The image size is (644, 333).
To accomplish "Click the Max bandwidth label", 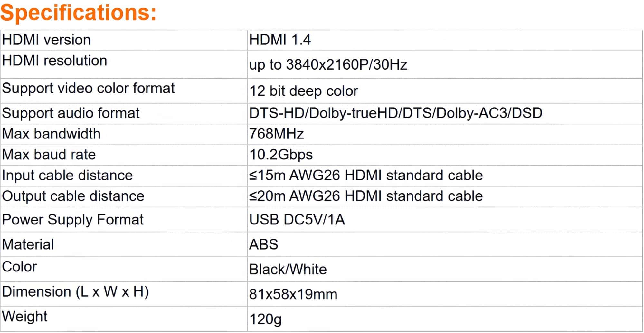I will (x=51, y=134).
